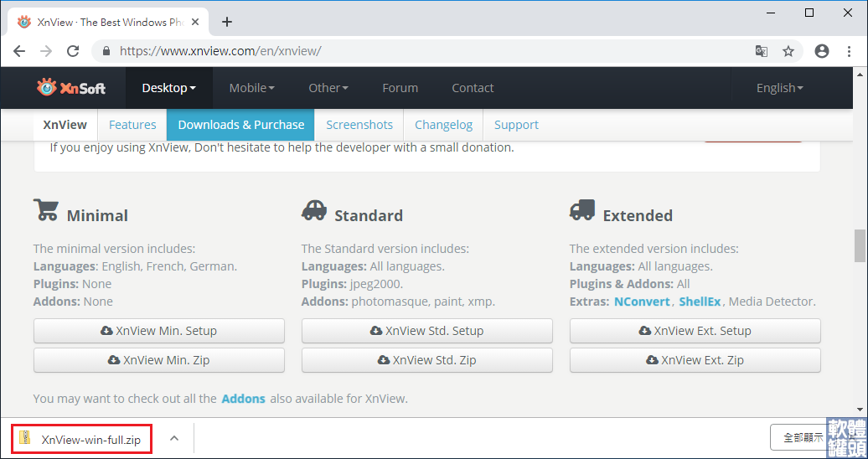Go forward with the forward arrow
868x459 pixels.
tap(46, 51)
